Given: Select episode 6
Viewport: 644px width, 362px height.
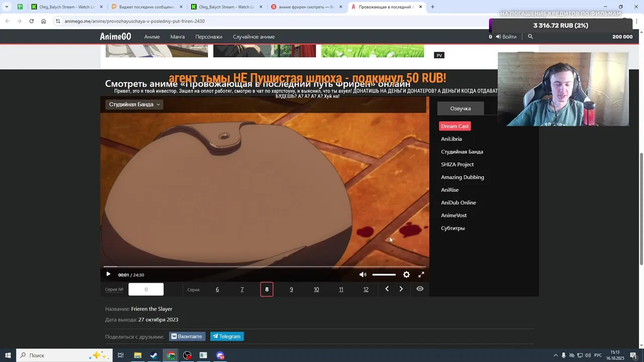Looking at the screenshot, I should [x=217, y=289].
